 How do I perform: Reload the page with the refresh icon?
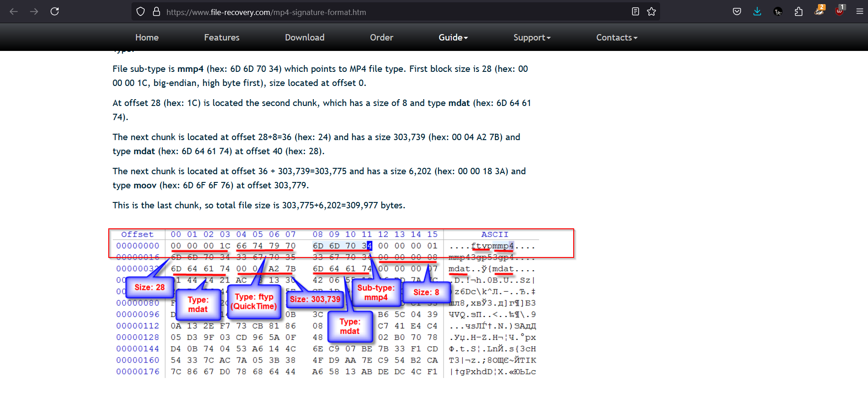[55, 11]
